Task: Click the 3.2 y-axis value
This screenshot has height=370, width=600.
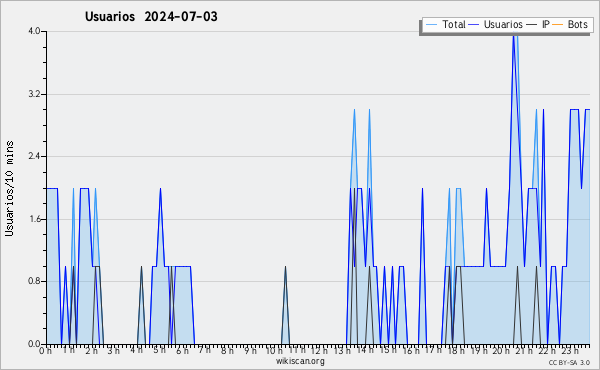Action: [x=34, y=94]
